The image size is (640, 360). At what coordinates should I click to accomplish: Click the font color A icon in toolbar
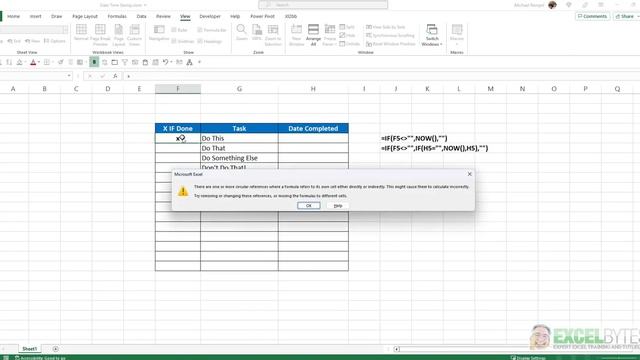[33, 62]
